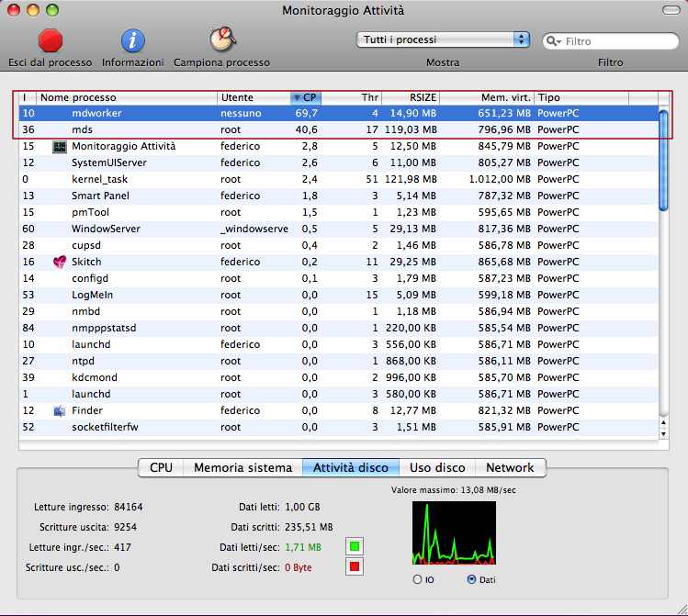Select the Dati radio button
The height and width of the screenshot is (616, 688).
471,579
